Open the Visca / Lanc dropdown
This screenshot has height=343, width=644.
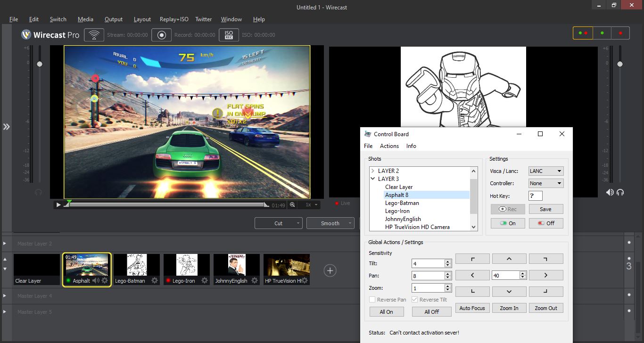[x=546, y=171]
